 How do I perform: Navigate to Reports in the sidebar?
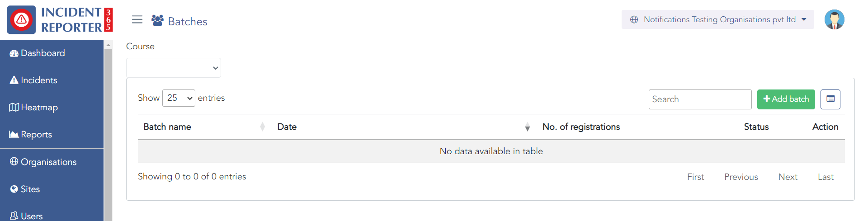[x=36, y=135]
